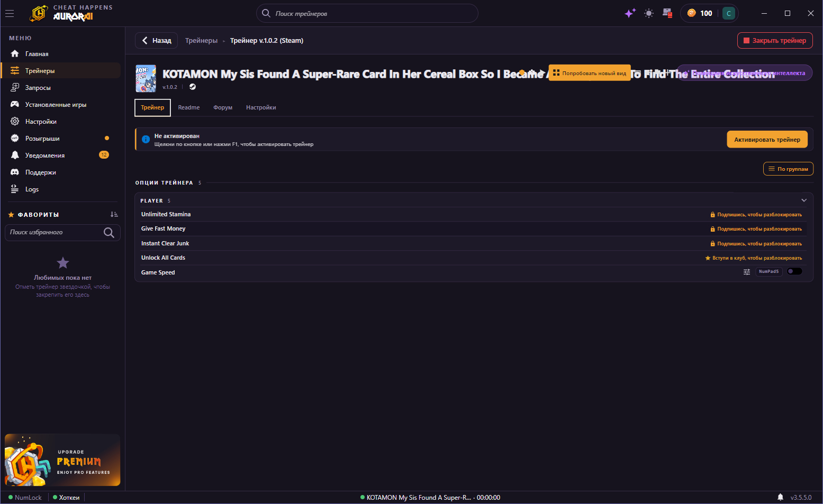Click the Game Speed option name

point(158,272)
